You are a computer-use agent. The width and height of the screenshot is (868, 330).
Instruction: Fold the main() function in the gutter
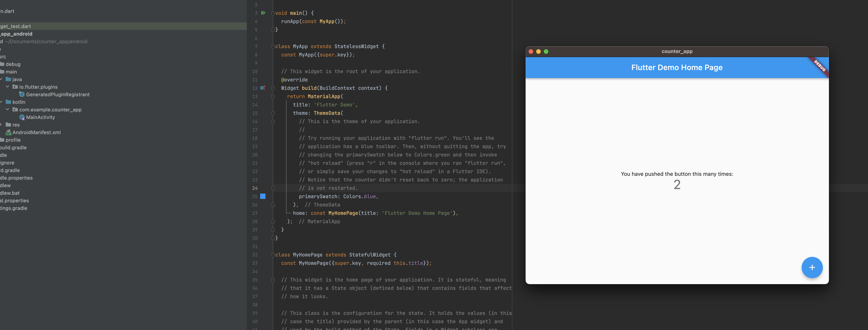pos(273,13)
